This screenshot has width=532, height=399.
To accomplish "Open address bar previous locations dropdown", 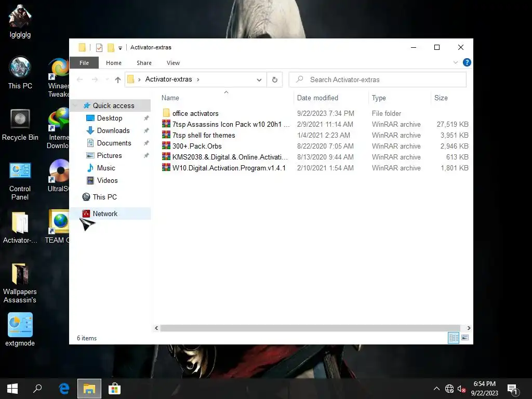I will click(x=259, y=79).
